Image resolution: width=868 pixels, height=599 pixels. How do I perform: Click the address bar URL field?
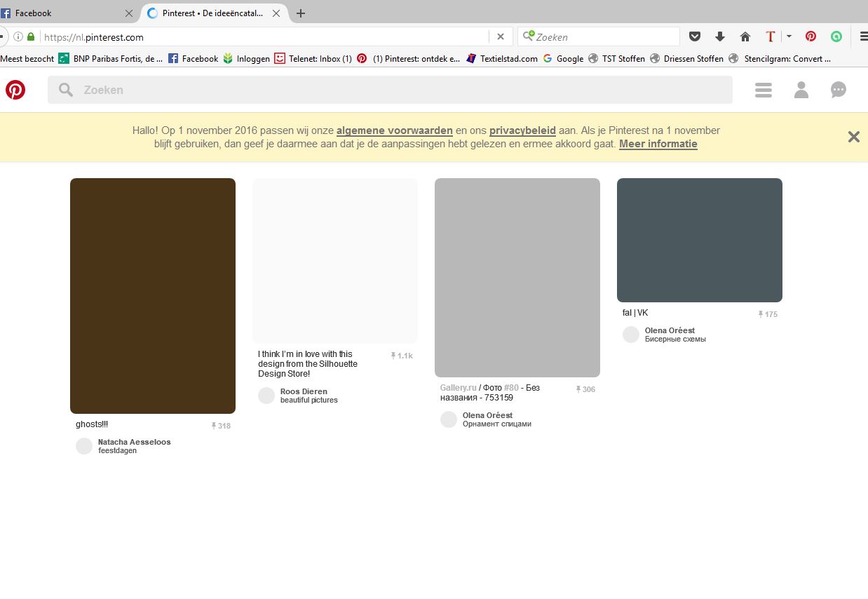tap(265, 36)
